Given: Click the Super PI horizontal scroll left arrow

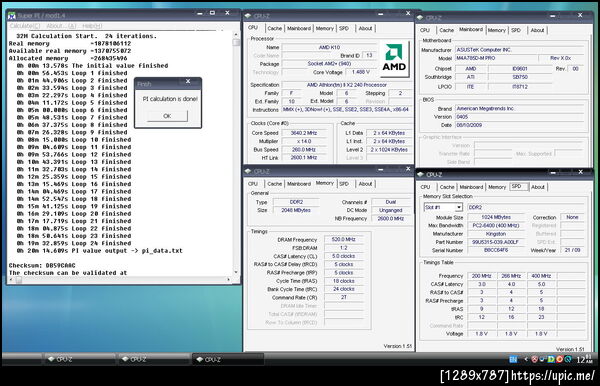Looking at the screenshot, I should tap(11, 280).
